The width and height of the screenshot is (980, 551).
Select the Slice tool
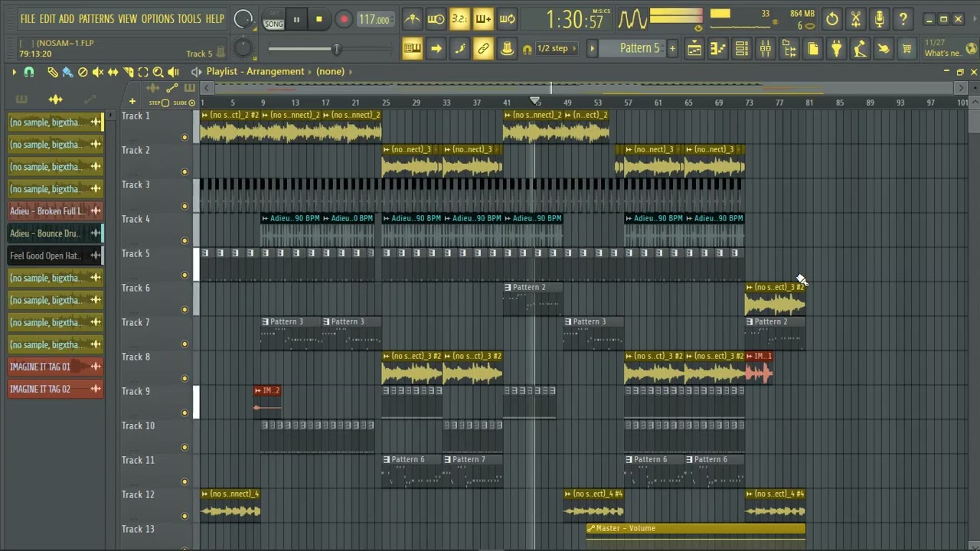pyautogui.click(x=128, y=72)
